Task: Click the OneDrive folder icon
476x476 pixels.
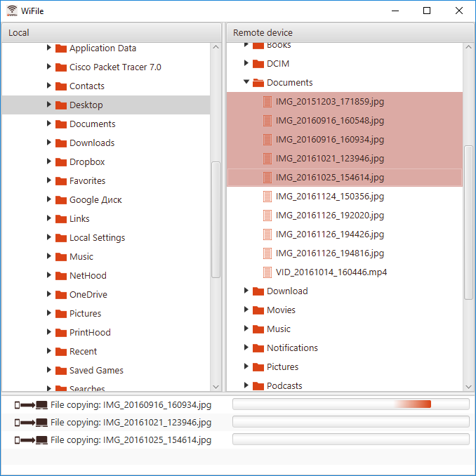Action: pyautogui.click(x=61, y=295)
